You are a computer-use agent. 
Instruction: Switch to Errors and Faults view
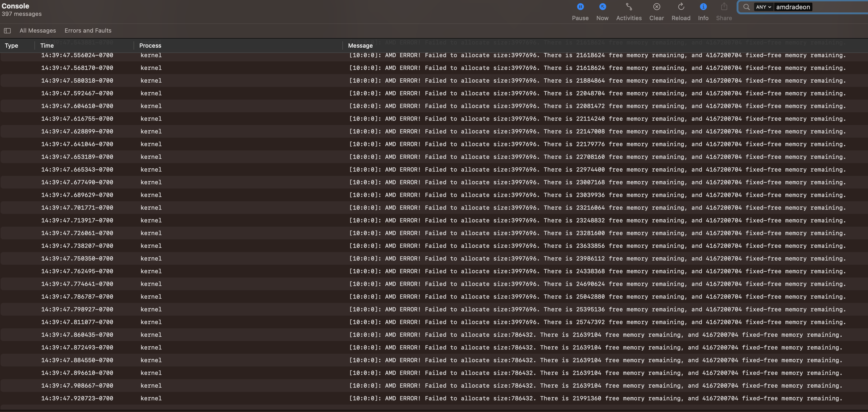coord(88,30)
